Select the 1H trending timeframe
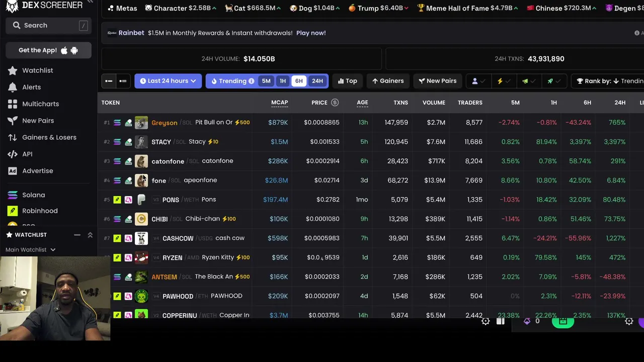This screenshot has width=644, height=362. pyautogui.click(x=283, y=81)
